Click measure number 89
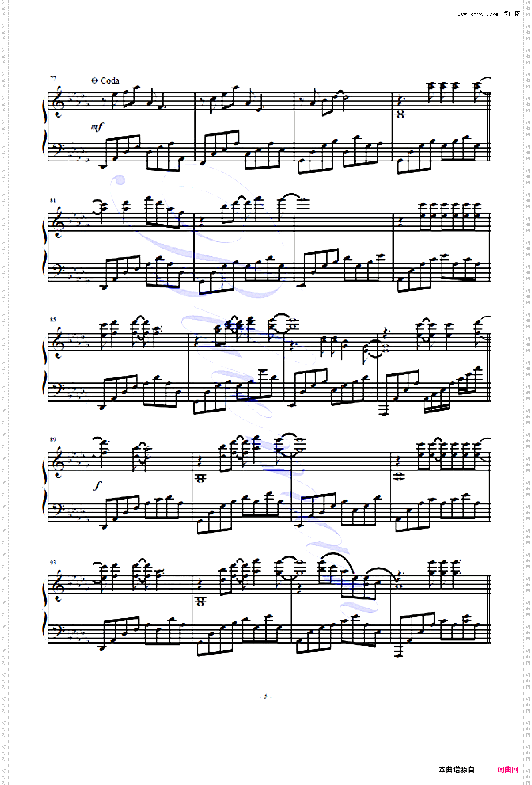The height and width of the screenshot is (785, 532). point(53,439)
